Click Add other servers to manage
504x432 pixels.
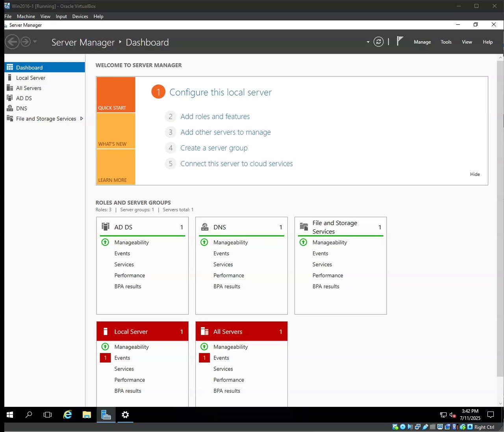[x=226, y=132]
